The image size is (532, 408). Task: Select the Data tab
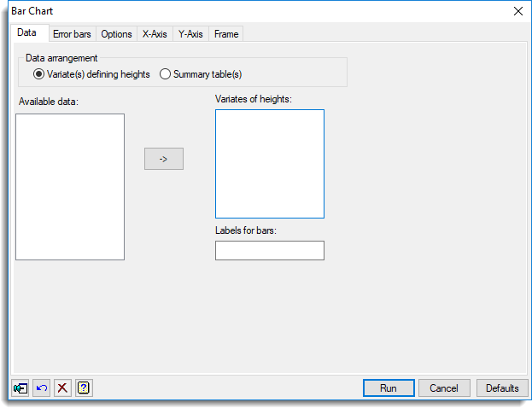[x=27, y=32]
